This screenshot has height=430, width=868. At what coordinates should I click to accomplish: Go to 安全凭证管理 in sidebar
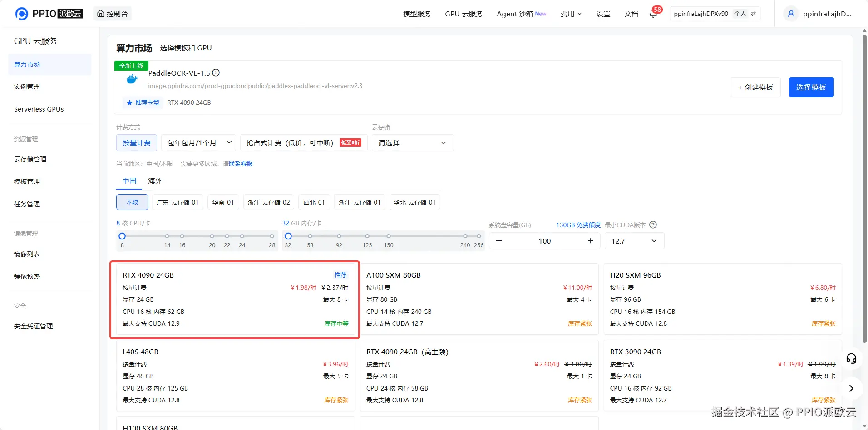click(x=50, y=326)
